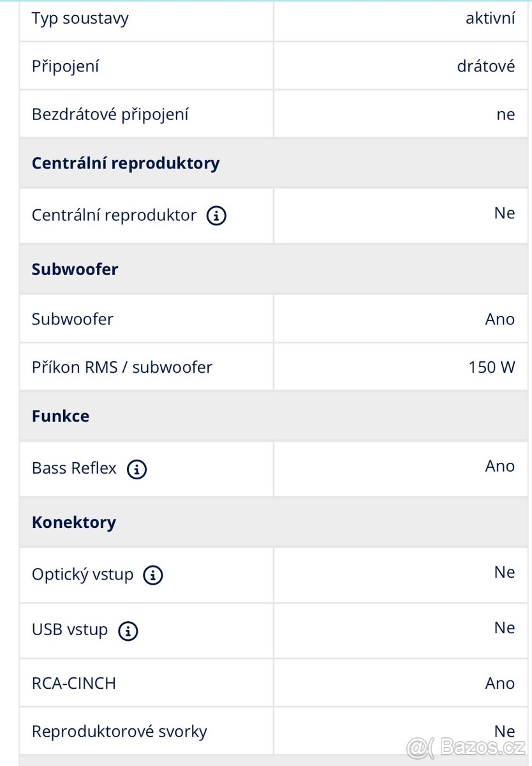Click the Bass Reflex label text
Screen dimensions: 532x766
pos(75,468)
